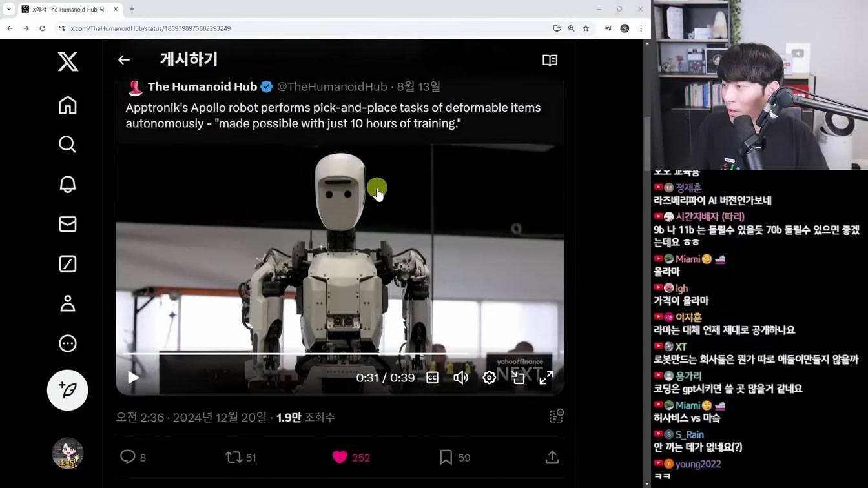Go to Home in X sidebar
868x488 pixels.
[x=68, y=105]
